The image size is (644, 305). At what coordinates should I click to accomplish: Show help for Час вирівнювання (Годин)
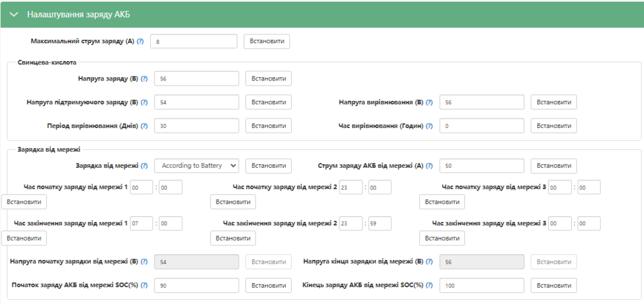coord(430,126)
